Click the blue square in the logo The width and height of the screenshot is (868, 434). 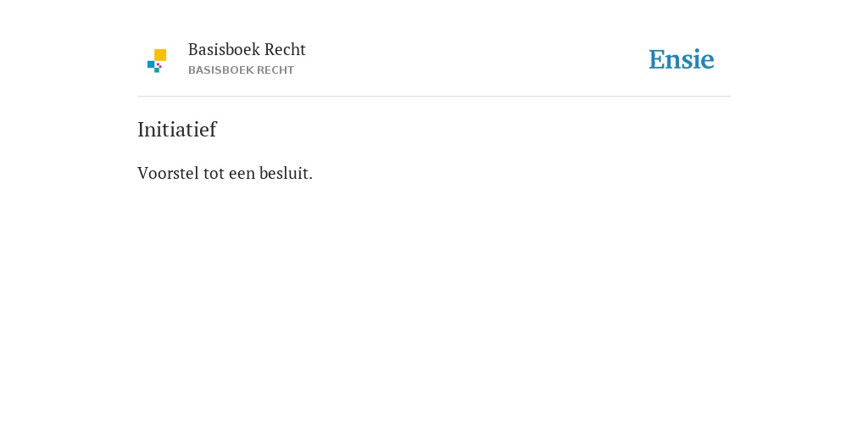pyautogui.click(x=151, y=64)
